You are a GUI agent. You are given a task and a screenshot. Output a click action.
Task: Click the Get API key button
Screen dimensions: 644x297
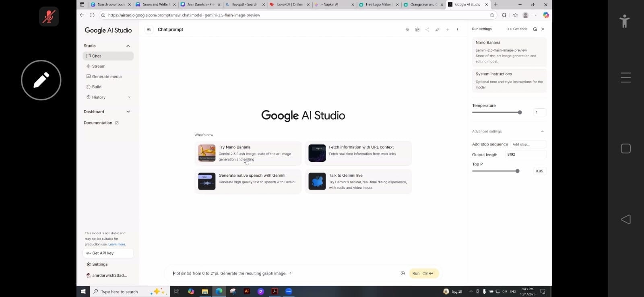[x=108, y=253]
